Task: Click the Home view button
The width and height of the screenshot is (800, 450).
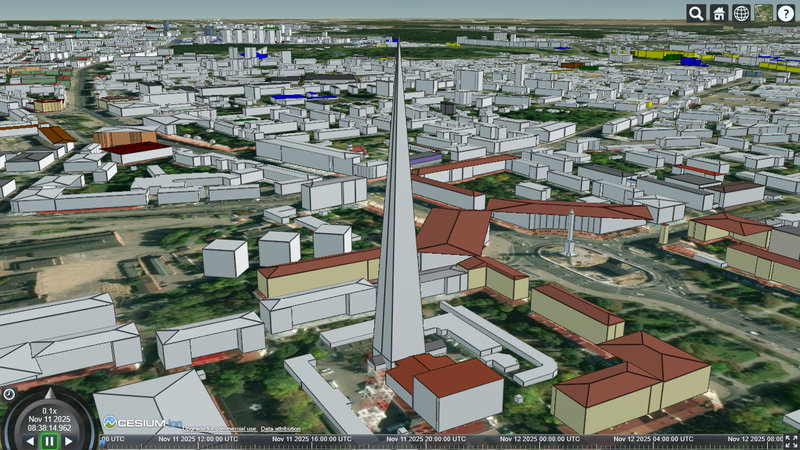Action: pos(719,13)
